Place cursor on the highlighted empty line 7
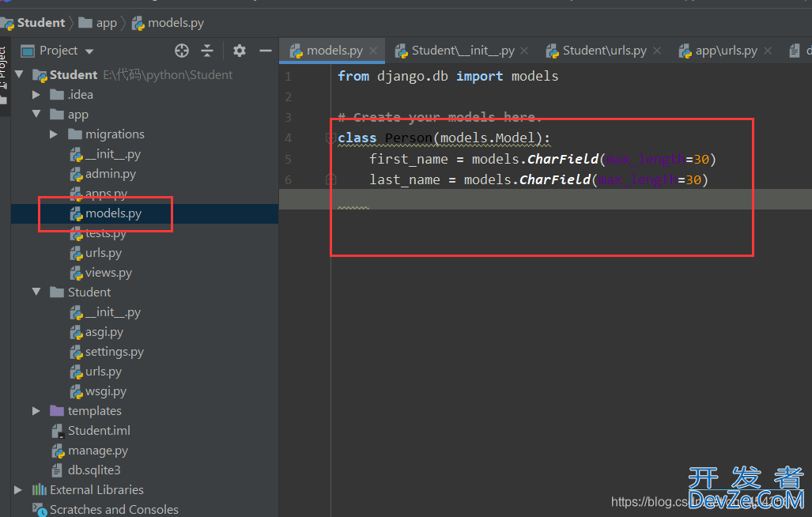The width and height of the screenshot is (812, 517). pyautogui.click(x=546, y=199)
